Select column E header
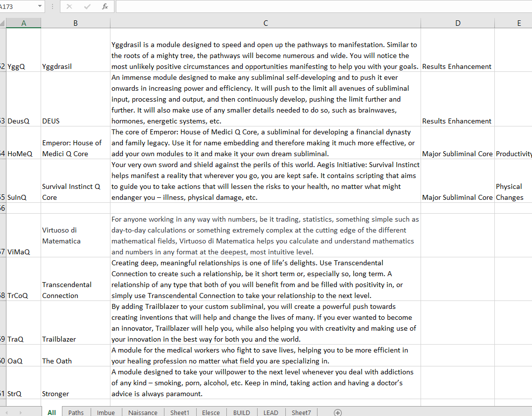 (x=513, y=23)
